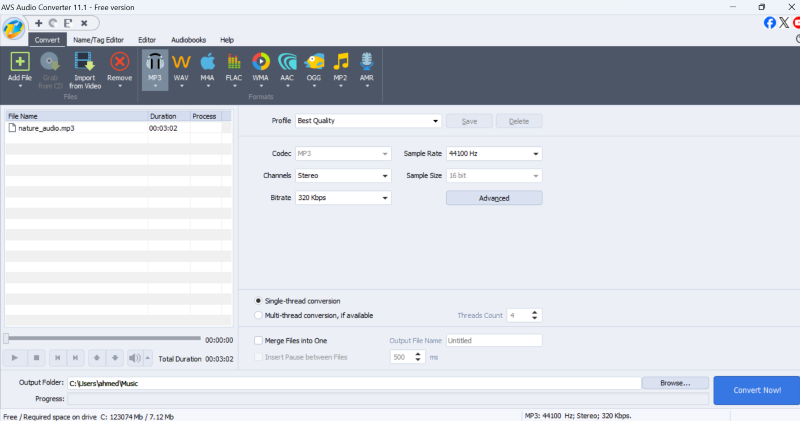Click the Remove file icon
This screenshot has height=421, width=800.
click(119, 63)
